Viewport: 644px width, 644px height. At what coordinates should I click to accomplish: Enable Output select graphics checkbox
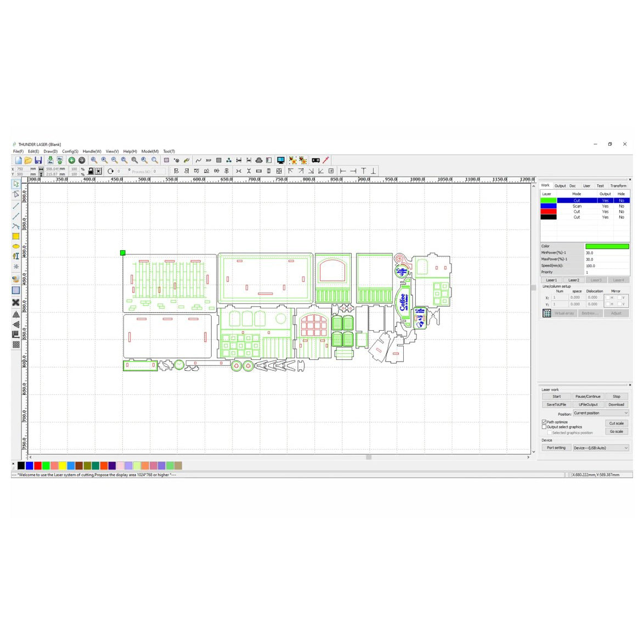[x=544, y=427]
